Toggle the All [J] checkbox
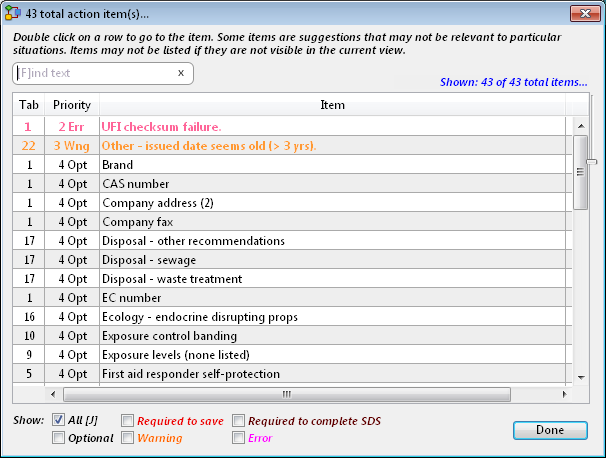This screenshot has width=606, height=458. coord(58,420)
